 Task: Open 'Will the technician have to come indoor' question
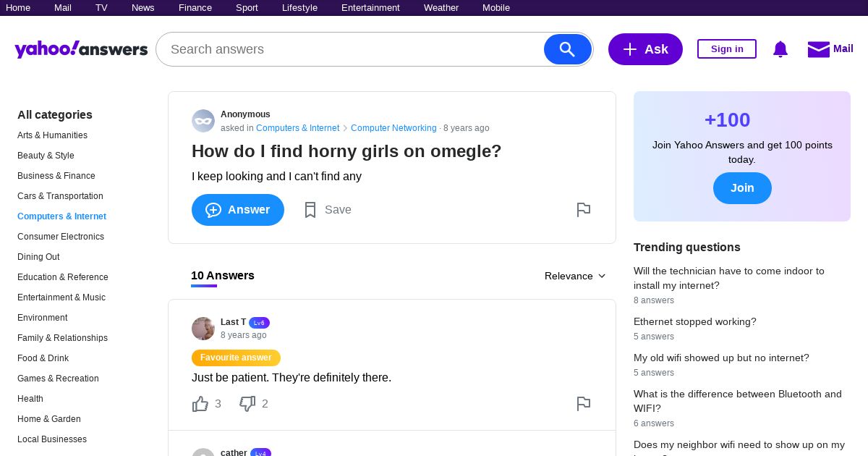pos(729,278)
